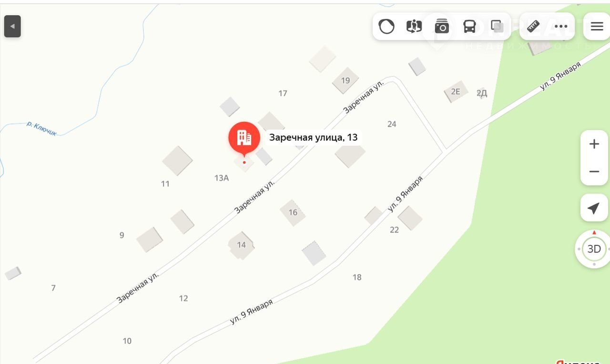Toggle the traffic layer icon

(386, 27)
